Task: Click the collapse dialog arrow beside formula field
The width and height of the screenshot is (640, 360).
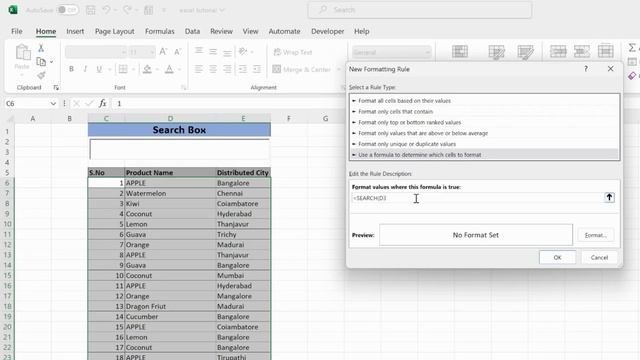Action: tap(609, 198)
